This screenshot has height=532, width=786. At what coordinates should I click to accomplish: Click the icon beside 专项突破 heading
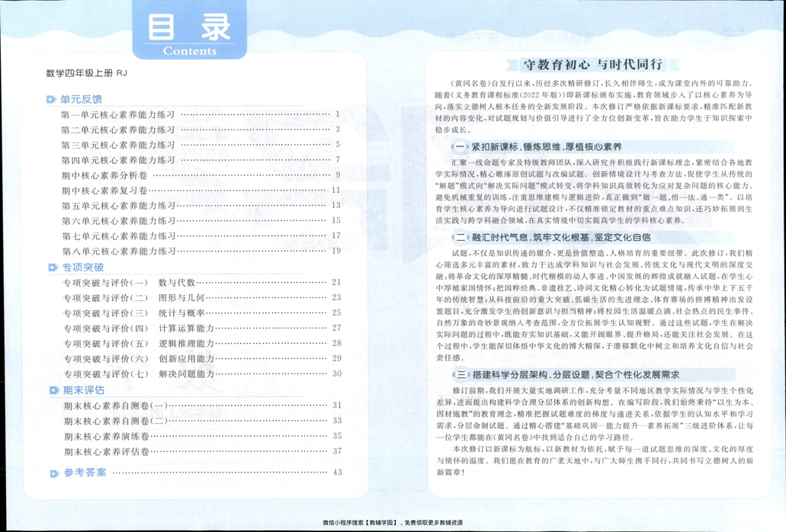pos(53,267)
